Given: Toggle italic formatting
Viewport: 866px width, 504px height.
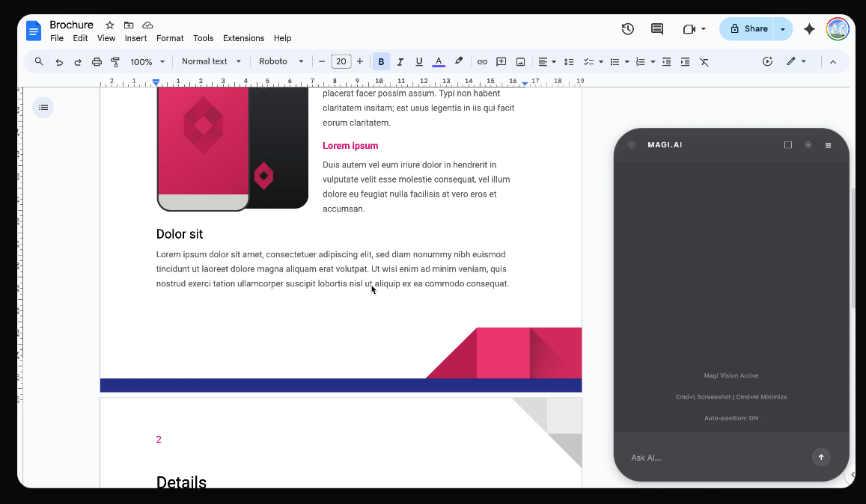Looking at the screenshot, I should 400,61.
